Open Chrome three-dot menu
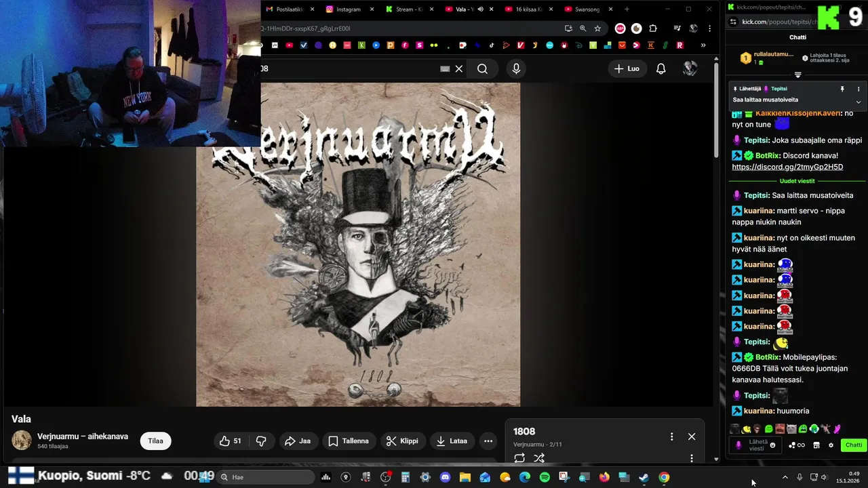 coord(709,28)
